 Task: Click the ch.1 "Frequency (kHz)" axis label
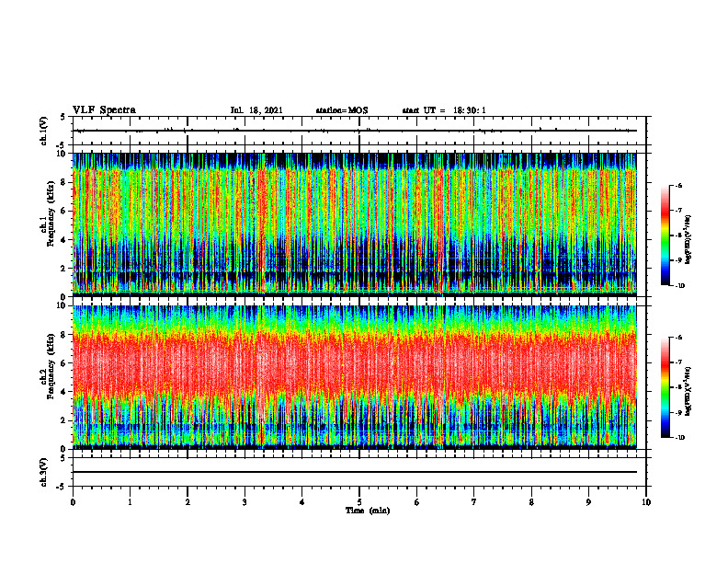[x=50, y=213]
